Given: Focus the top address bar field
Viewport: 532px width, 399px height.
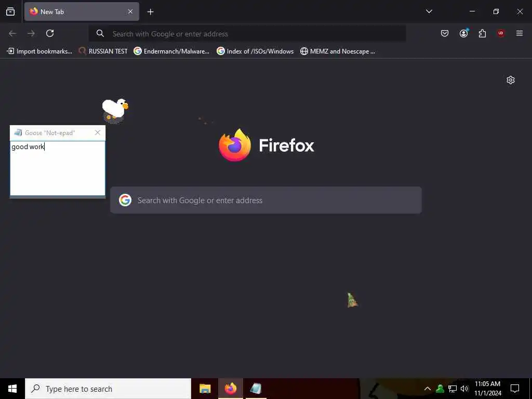Looking at the screenshot, I should (247, 34).
